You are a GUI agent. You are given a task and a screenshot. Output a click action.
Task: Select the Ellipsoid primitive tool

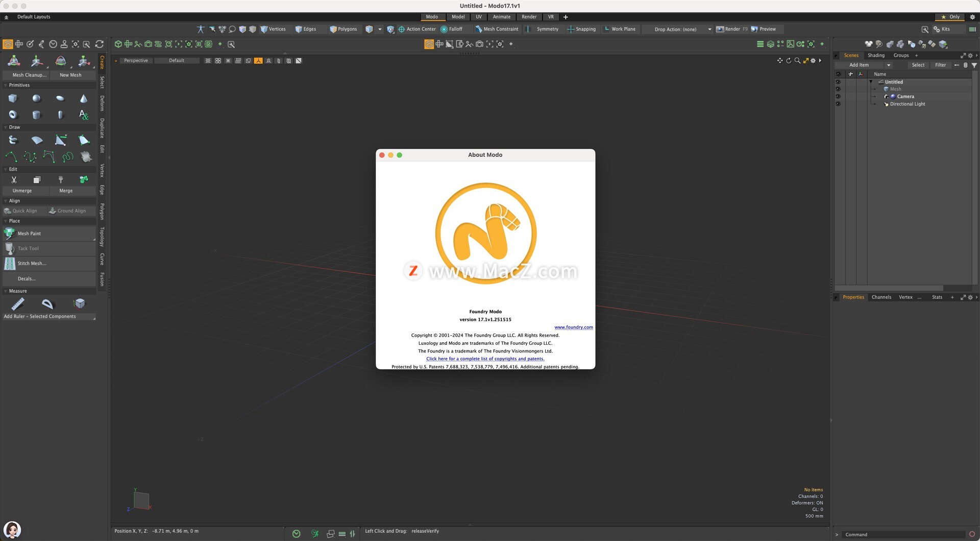pyautogui.click(x=60, y=99)
